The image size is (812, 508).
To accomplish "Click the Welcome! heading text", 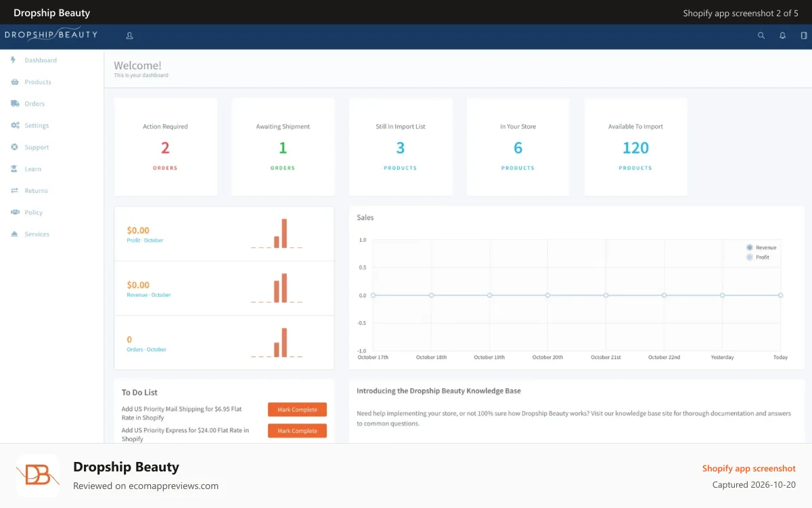I will click(137, 66).
